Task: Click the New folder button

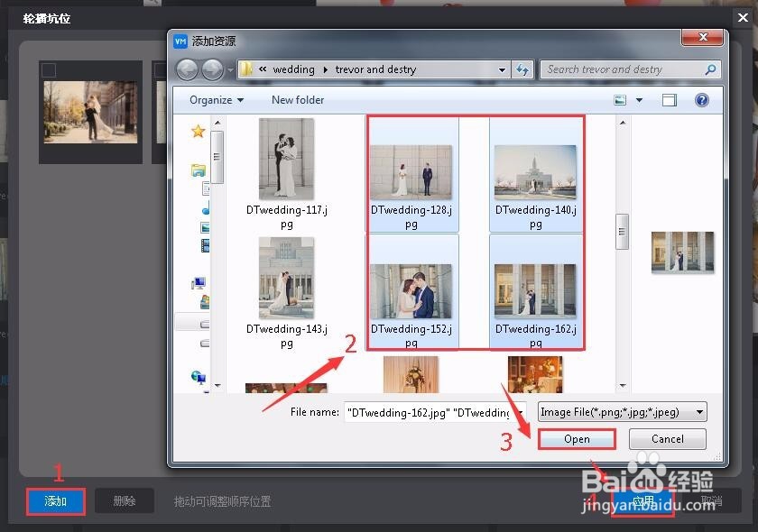Action: click(298, 100)
